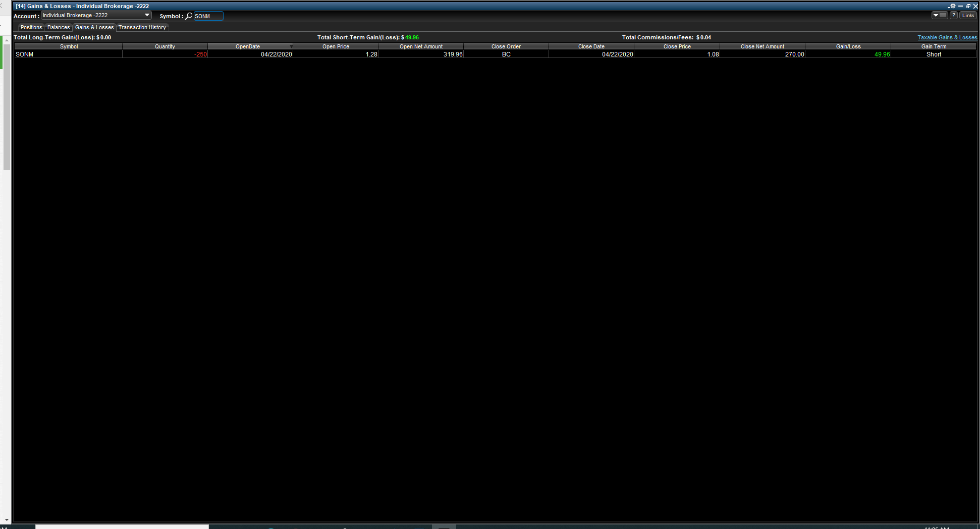
Task: Click the Links button
Action: click(x=968, y=16)
